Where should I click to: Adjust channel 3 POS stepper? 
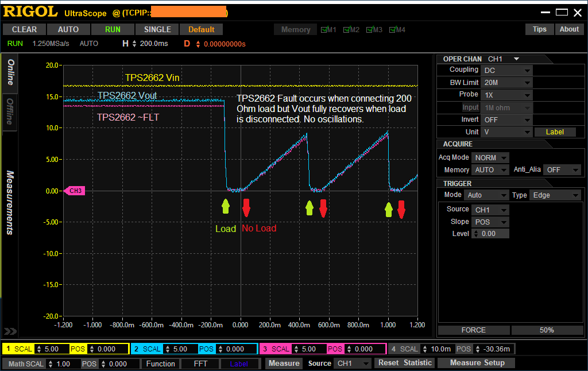(349, 349)
